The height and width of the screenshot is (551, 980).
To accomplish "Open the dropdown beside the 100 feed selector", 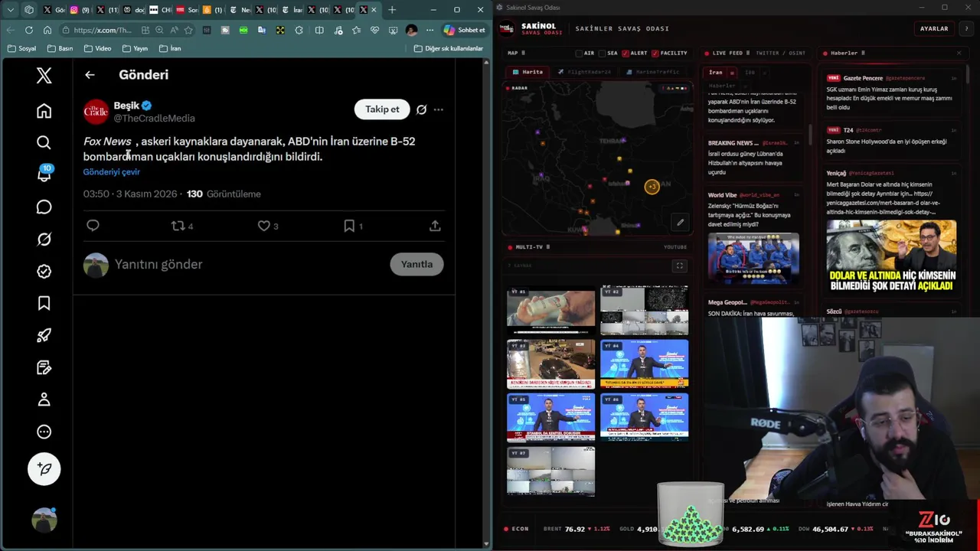I will point(764,73).
